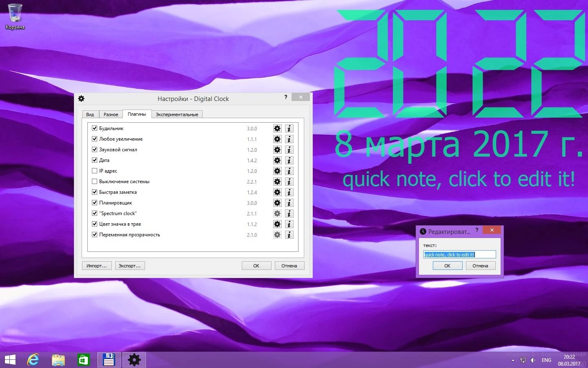
Task: Open gear settings for IP адрес plugin
Action: [x=277, y=171]
